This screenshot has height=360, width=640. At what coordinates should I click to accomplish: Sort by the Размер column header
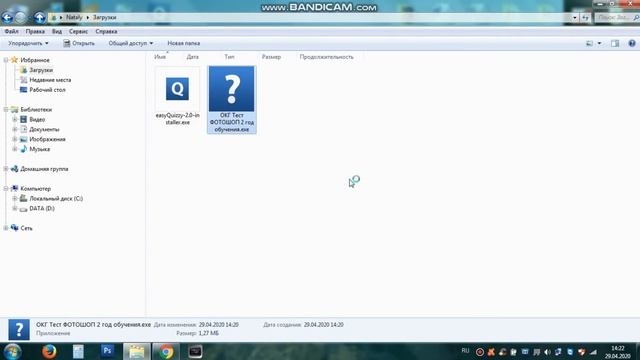pyautogui.click(x=271, y=57)
